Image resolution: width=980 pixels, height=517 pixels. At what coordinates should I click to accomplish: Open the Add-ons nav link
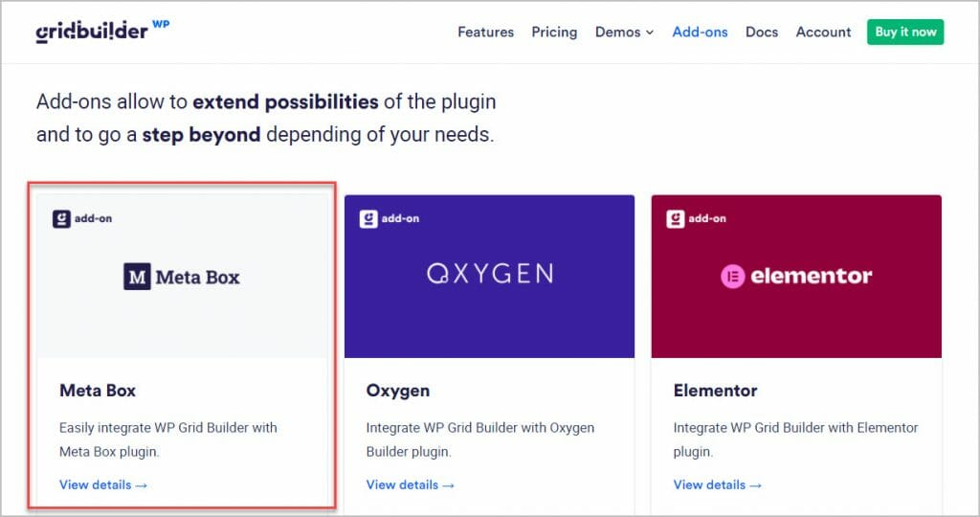(700, 32)
